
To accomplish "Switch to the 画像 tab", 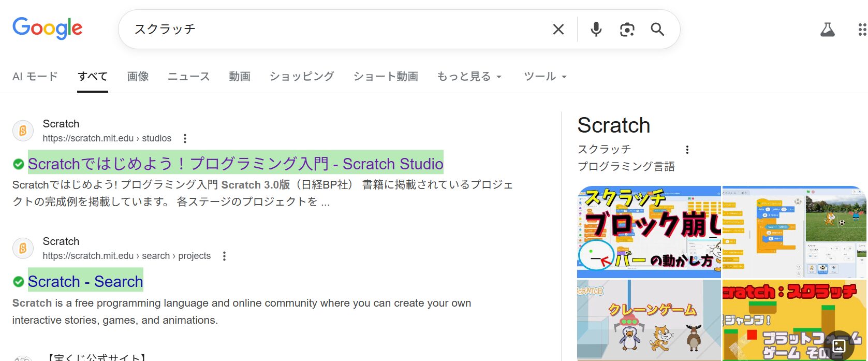I will point(138,77).
